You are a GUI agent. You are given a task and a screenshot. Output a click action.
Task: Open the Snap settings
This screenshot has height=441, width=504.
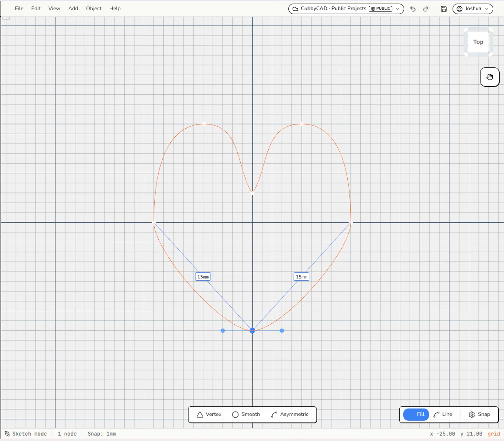pos(479,414)
